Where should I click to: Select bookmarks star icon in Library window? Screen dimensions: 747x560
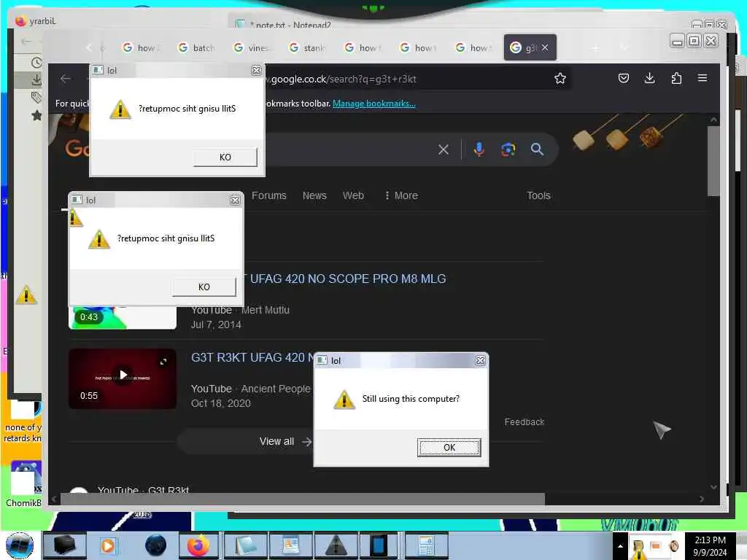(36, 115)
